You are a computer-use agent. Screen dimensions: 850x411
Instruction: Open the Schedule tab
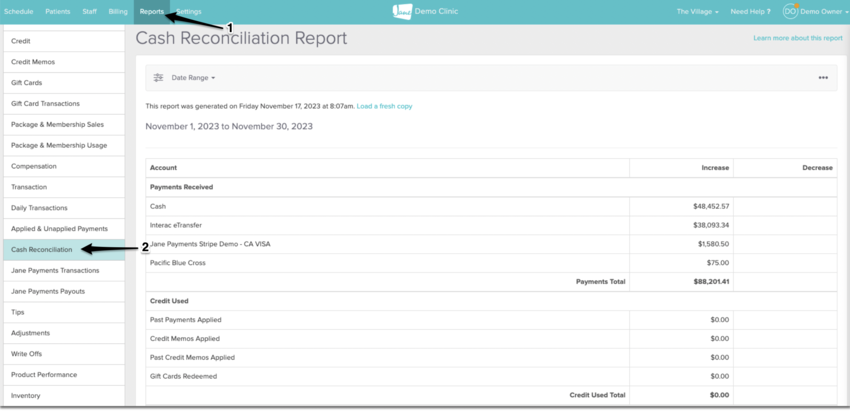click(x=19, y=11)
